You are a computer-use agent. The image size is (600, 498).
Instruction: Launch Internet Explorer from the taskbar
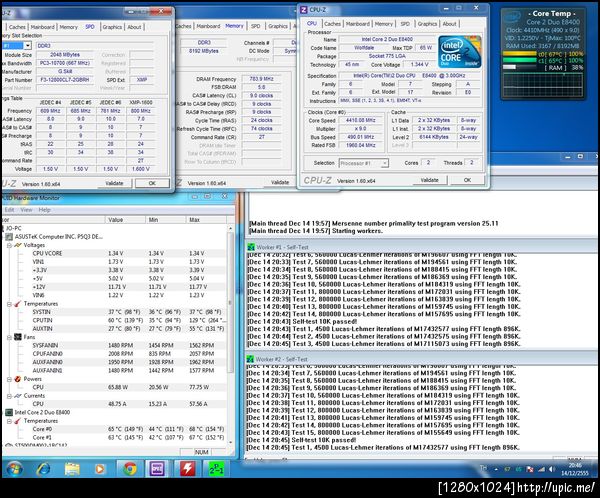coord(43,469)
